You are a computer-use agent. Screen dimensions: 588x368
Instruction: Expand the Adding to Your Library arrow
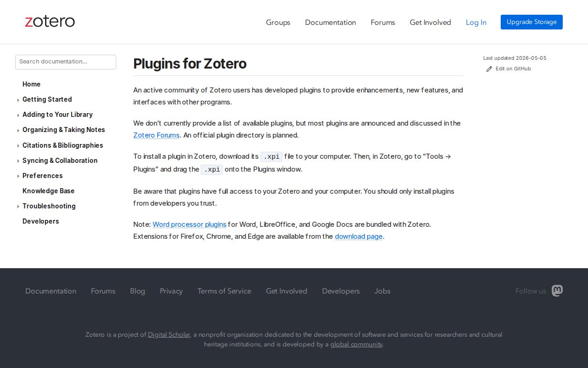pos(18,115)
